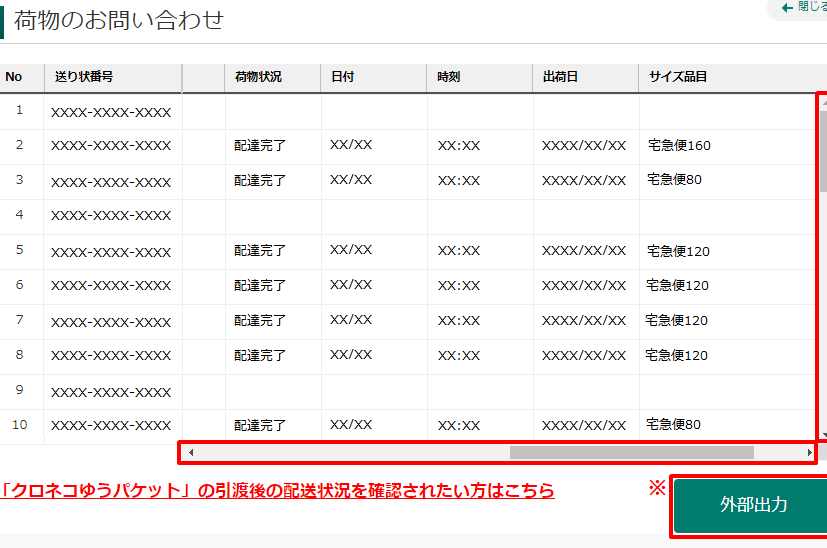Click the 配達完了 status in row 2
Viewport: 827px width, 548px height.
260,146
